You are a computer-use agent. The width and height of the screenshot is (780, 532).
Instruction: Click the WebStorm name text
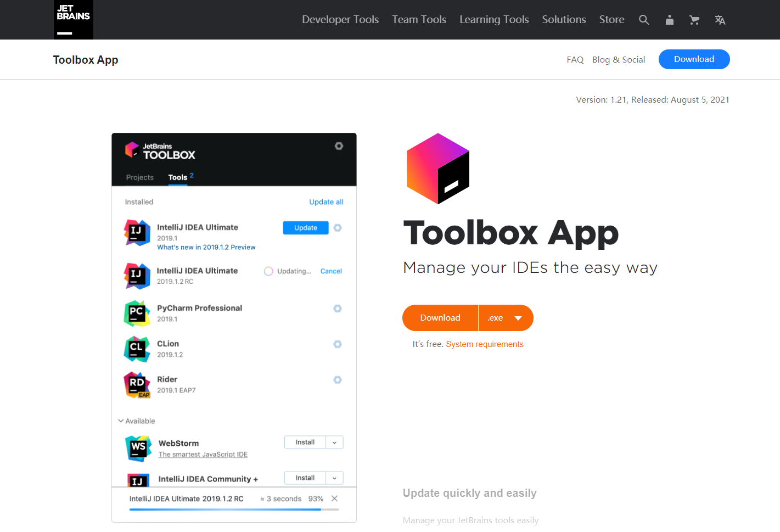click(179, 443)
